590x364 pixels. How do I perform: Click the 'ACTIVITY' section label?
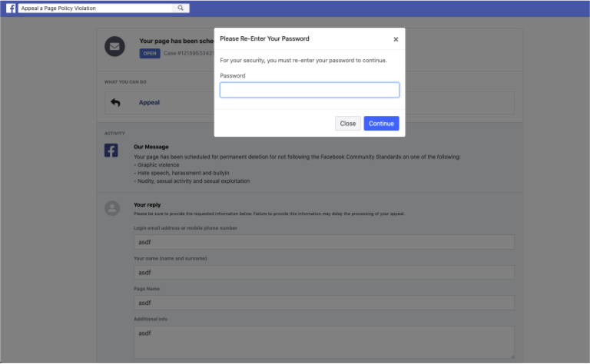point(114,134)
